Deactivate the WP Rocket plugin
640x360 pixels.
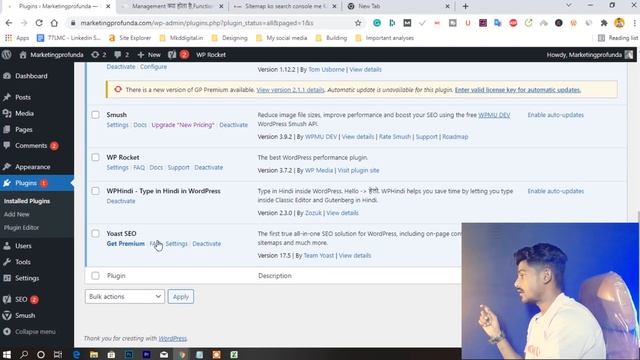click(x=209, y=167)
